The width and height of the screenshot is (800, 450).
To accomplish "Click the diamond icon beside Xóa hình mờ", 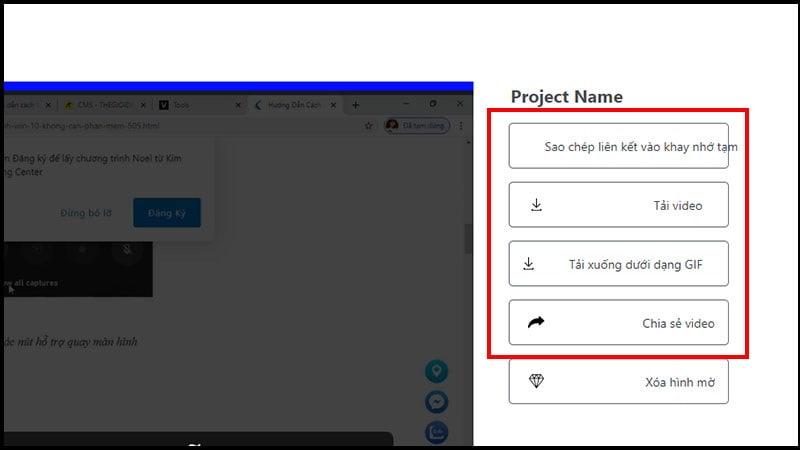I will click(x=536, y=381).
